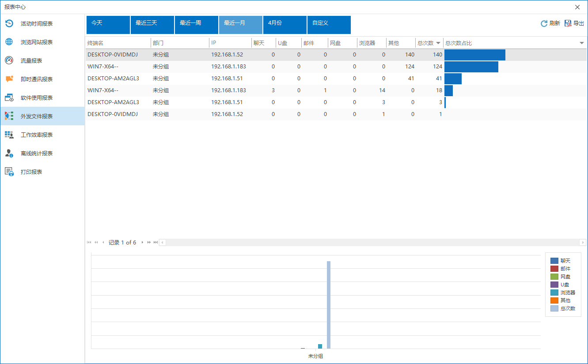
Task: Click the U盘 column header
Action: point(289,43)
